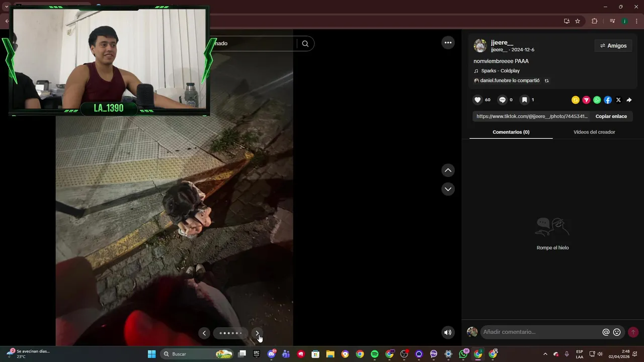Screen dimensions: 644x362
Task: Bookmark the post with the save icon
Action: 524,100
